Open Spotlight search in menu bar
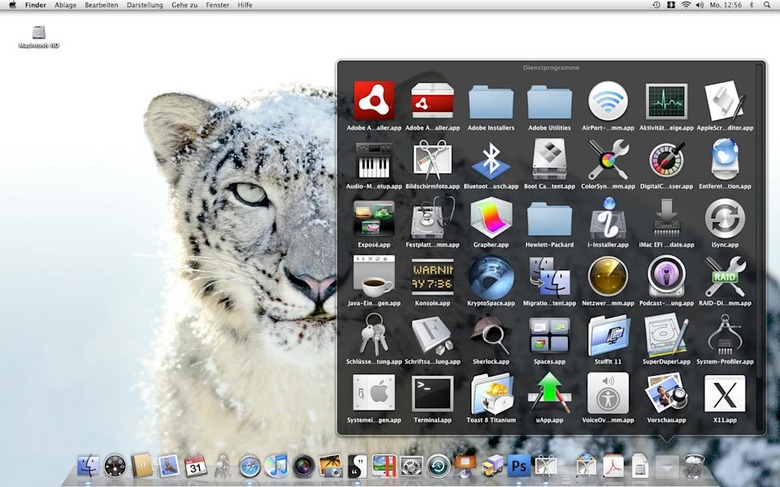 point(767,5)
